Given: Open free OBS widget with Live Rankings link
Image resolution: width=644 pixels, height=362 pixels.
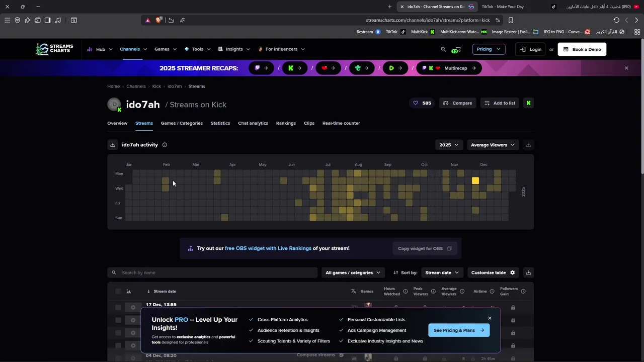Looking at the screenshot, I should point(268,248).
